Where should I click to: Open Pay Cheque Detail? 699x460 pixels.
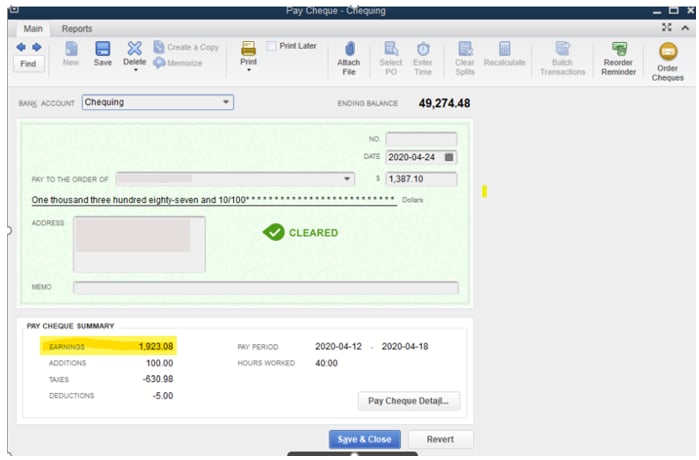click(409, 401)
